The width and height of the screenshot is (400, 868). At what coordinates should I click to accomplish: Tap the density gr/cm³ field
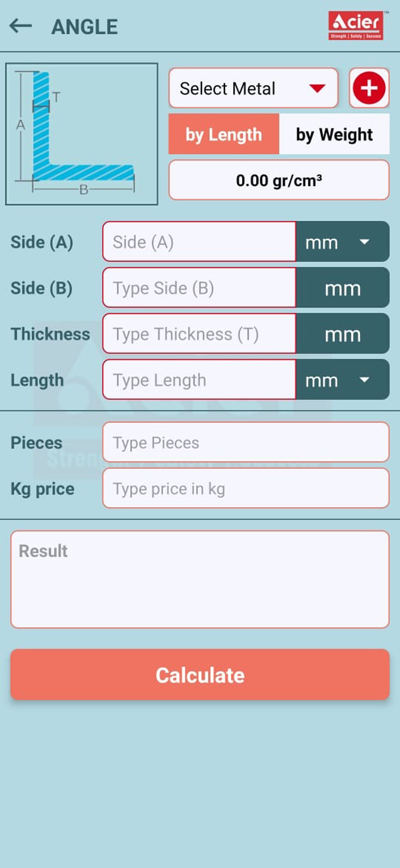coord(279,180)
